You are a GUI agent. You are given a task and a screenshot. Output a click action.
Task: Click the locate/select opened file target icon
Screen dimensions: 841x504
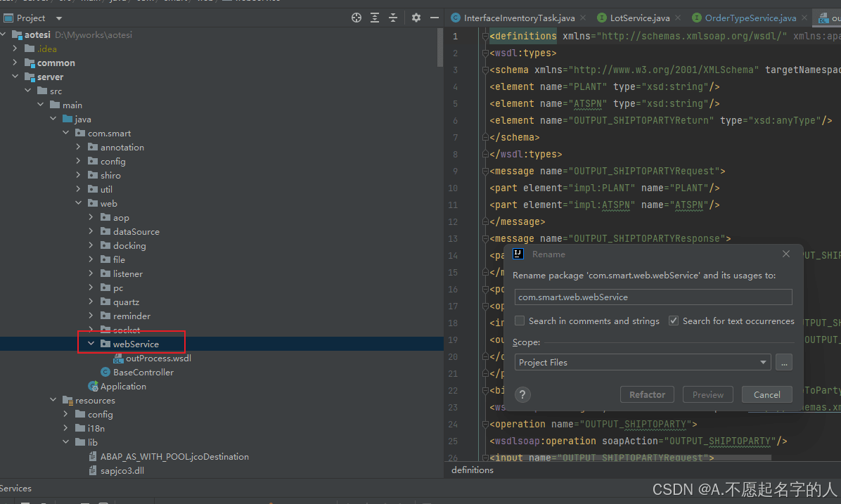(357, 18)
